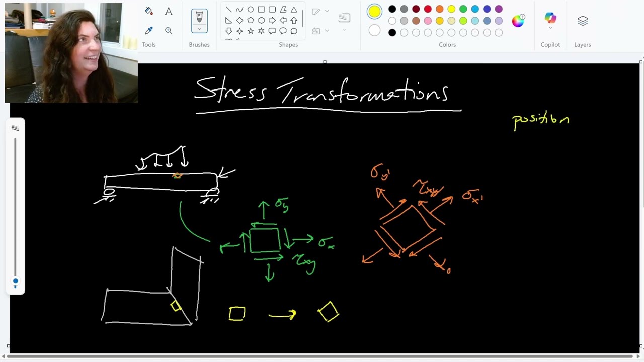The image size is (644, 362).
Task: Pick the red color swatch
Action: coord(428,9)
